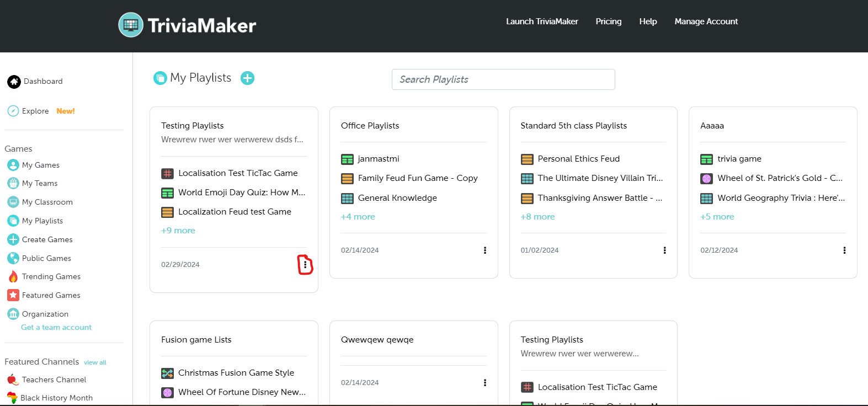Viewport: 868px width, 406px height.
Task: Click the add new playlist plus icon
Action: pos(247,78)
